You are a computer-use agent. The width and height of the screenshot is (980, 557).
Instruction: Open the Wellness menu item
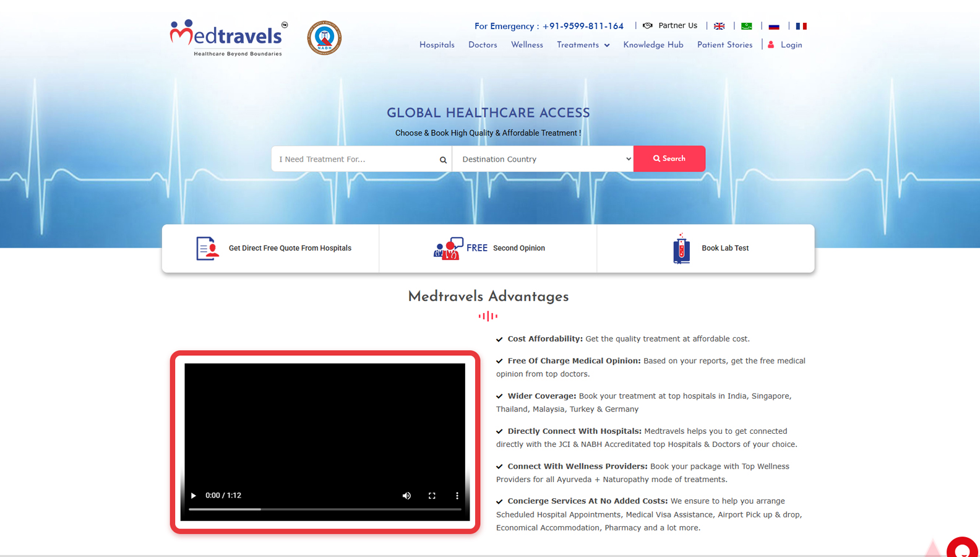tap(527, 45)
